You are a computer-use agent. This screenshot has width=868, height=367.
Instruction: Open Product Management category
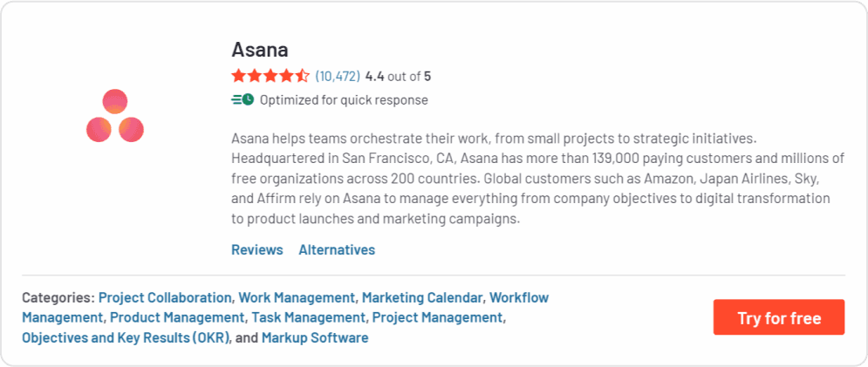(x=177, y=317)
